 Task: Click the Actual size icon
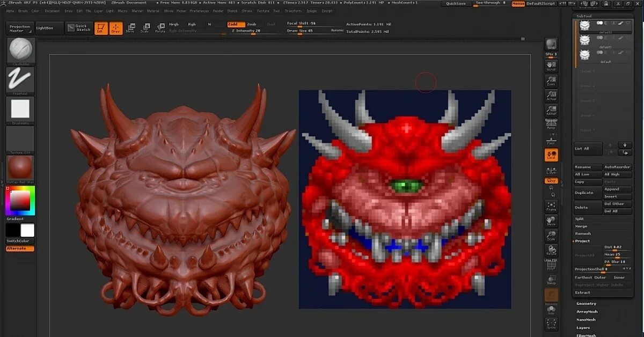(551, 96)
